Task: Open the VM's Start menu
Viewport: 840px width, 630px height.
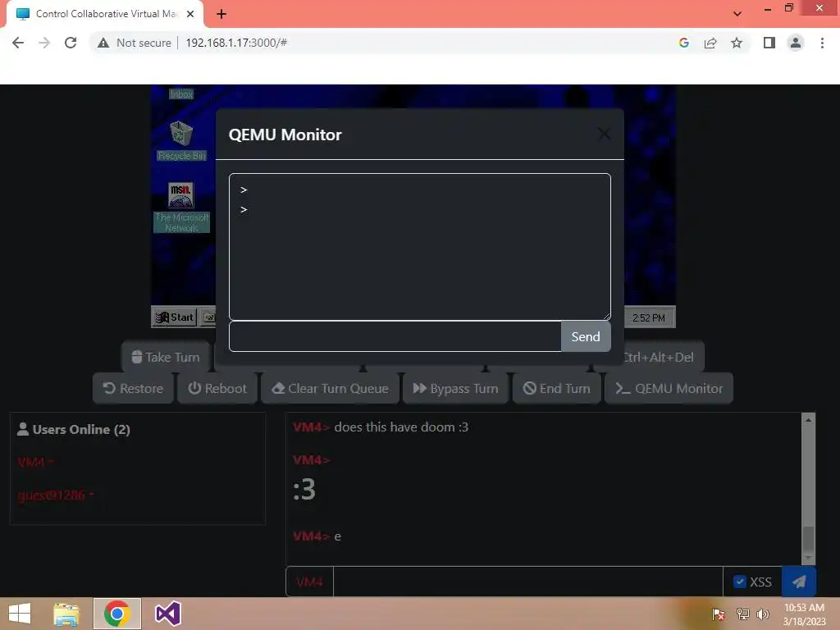Action: (x=175, y=317)
